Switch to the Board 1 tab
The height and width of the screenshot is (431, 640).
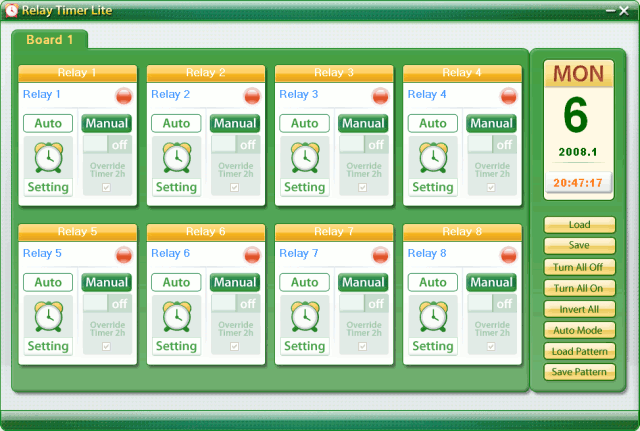coord(49,40)
